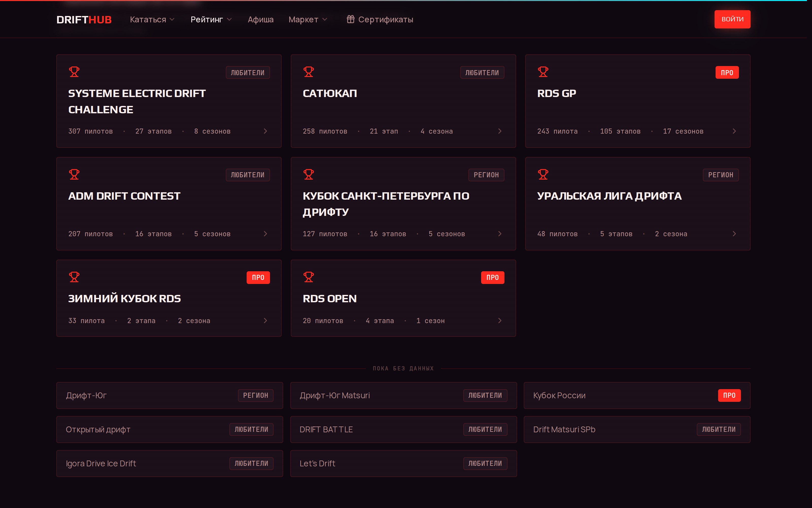Click the Войти login button
Screen dimensions: 812x508
point(732,19)
